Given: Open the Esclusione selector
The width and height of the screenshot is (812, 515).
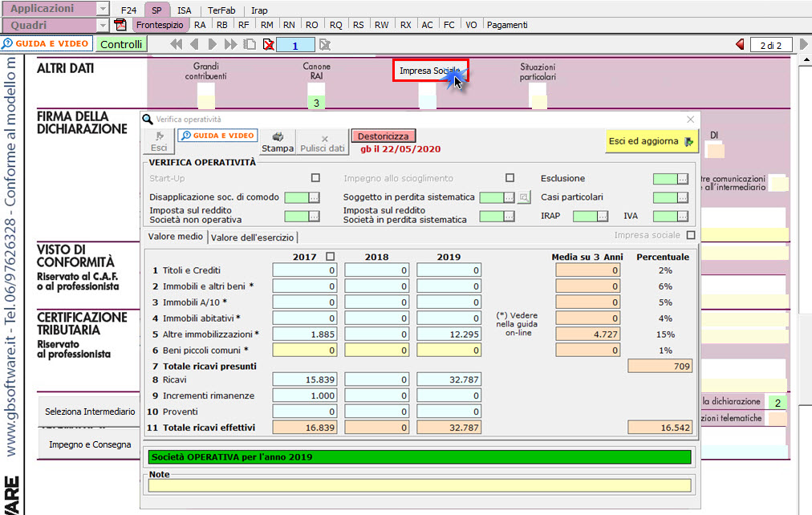Looking at the screenshot, I should tap(683, 179).
